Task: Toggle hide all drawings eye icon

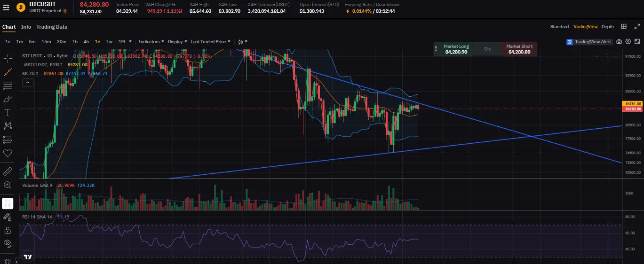Action: [8, 243]
